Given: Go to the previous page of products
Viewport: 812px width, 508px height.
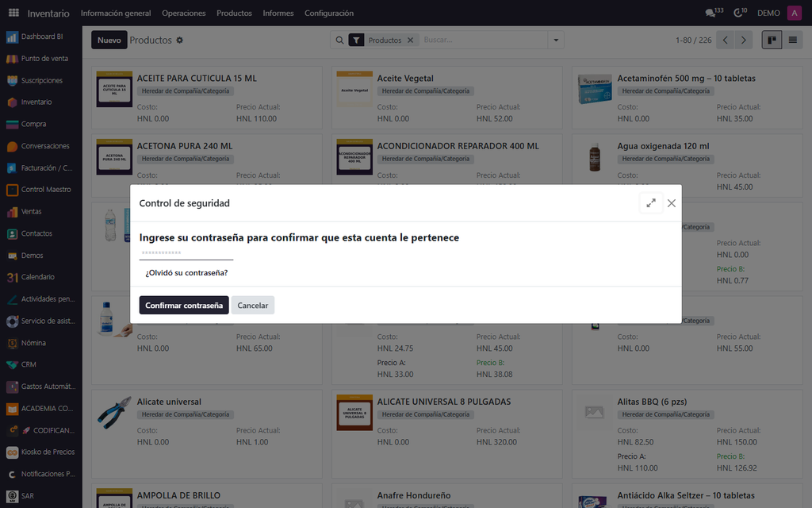Looking at the screenshot, I should [726, 40].
